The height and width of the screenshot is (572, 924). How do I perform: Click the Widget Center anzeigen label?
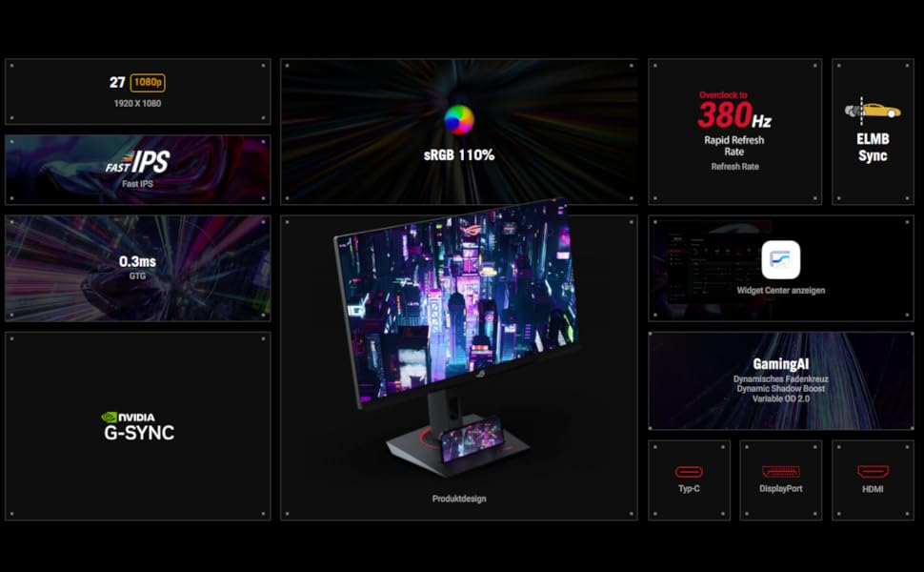click(781, 290)
